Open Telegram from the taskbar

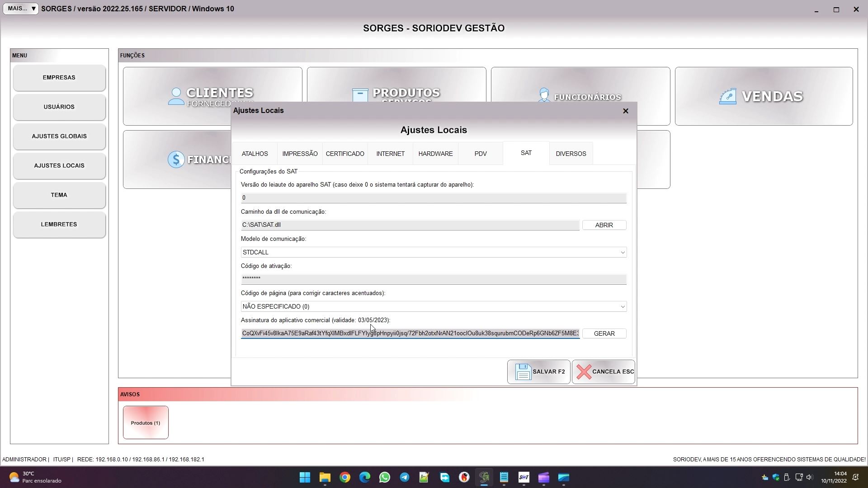click(x=405, y=477)
